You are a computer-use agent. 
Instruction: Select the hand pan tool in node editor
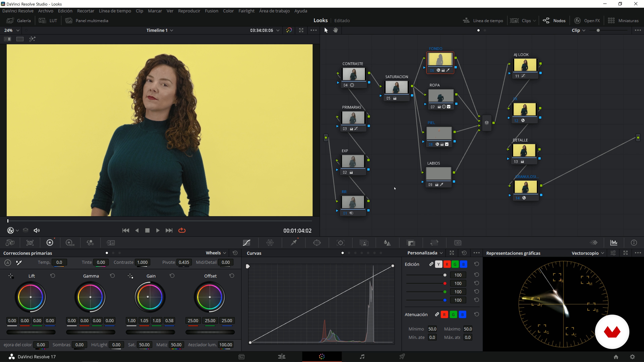(335, 30)
